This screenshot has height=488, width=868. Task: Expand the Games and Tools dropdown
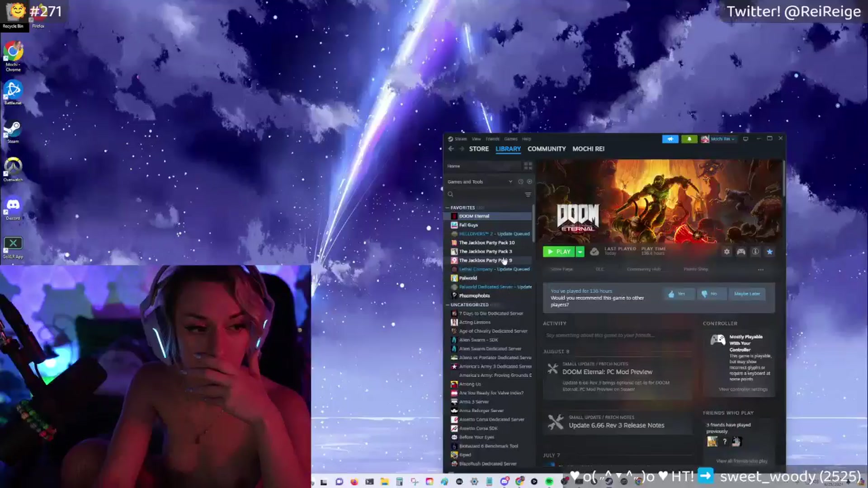tap(480, 182)
